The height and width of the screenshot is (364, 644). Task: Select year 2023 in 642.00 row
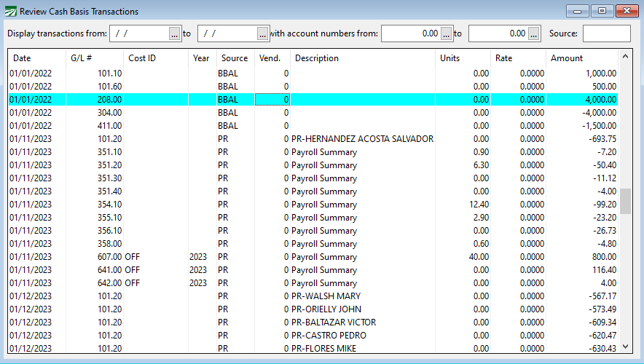(x=203, y=284)
